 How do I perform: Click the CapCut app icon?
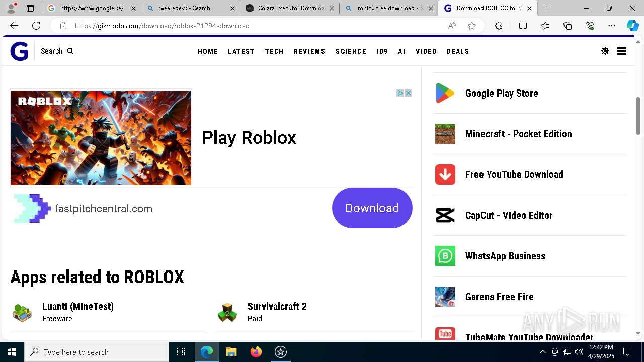point(445,215)
